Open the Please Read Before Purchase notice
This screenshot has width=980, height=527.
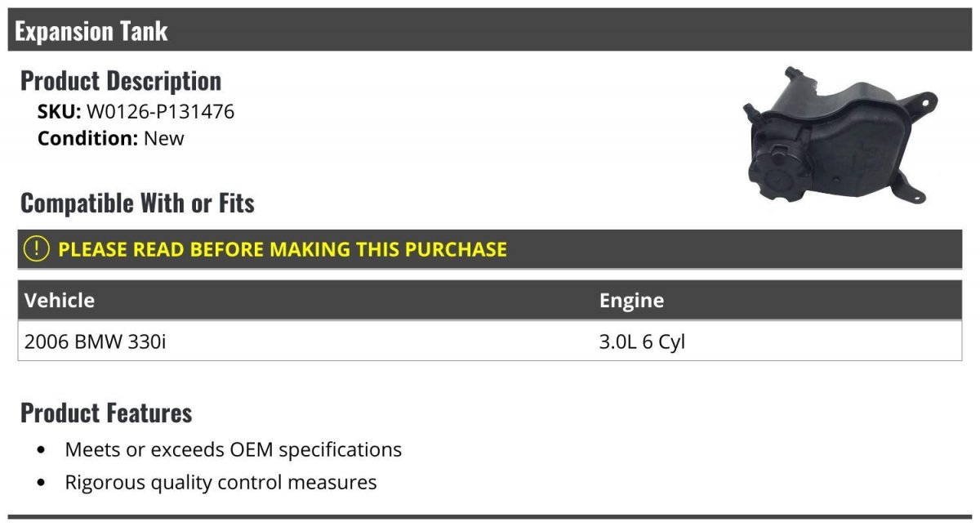tap(283, 249)
